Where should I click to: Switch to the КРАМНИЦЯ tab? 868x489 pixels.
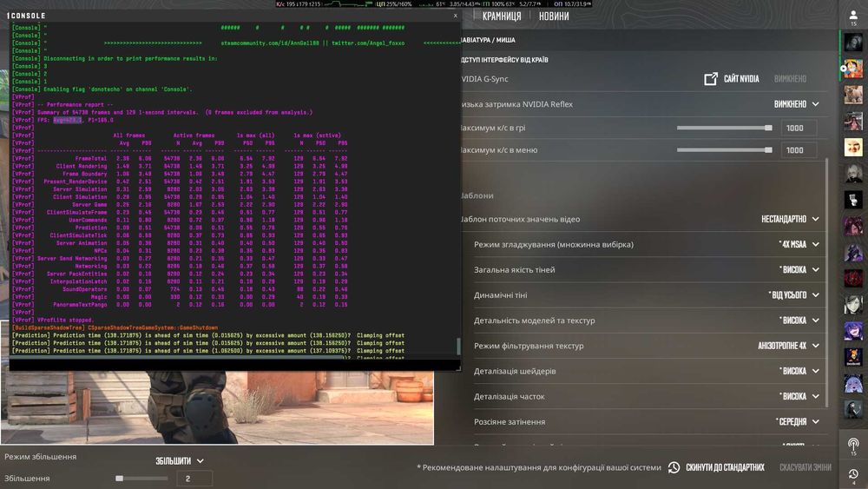tap(502, 16)
